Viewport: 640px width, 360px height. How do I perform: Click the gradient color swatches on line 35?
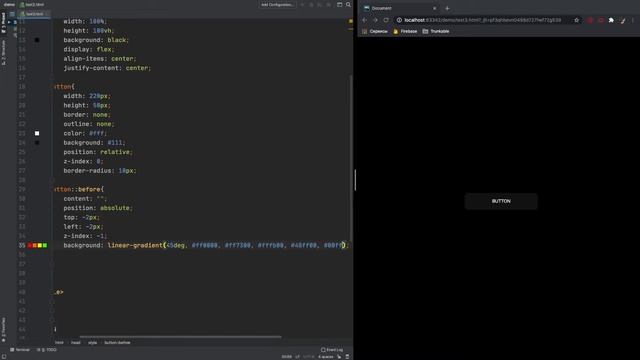[x=38, y=245]
